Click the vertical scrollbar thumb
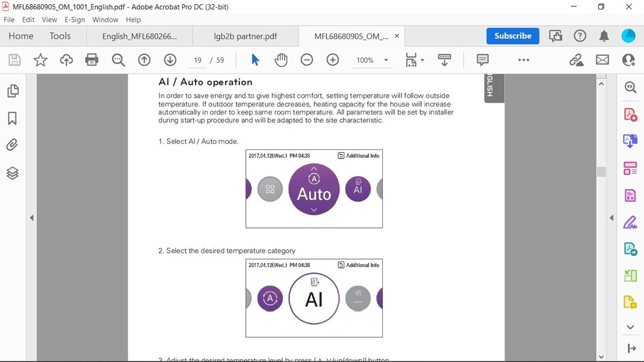644x362 pixels. 601,172
